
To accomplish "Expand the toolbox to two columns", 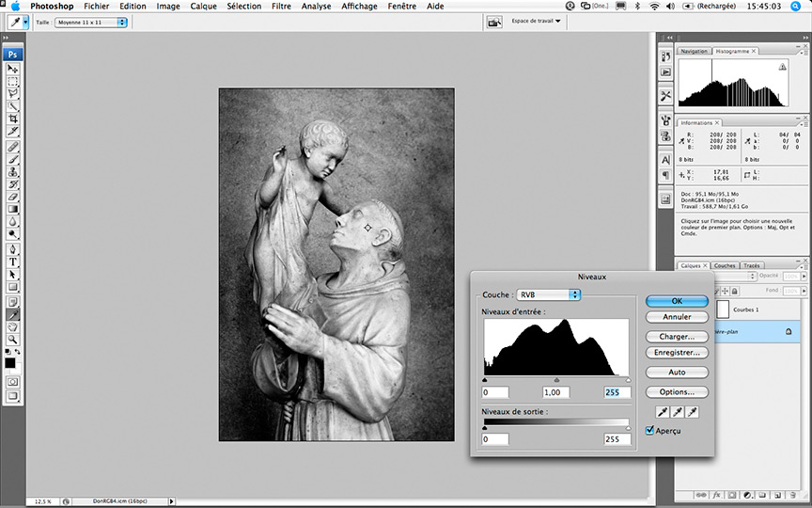I will [6, 38].
